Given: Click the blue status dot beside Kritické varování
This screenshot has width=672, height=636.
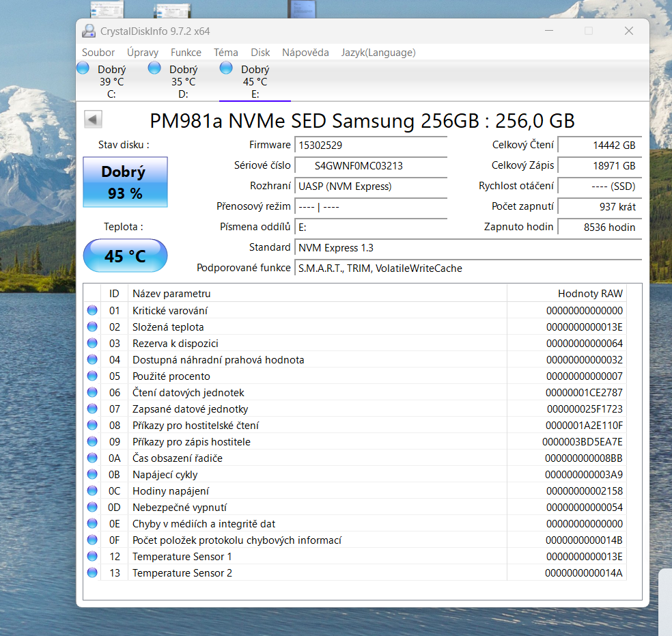Looking at the screenshot, I should tap(92, 310).
